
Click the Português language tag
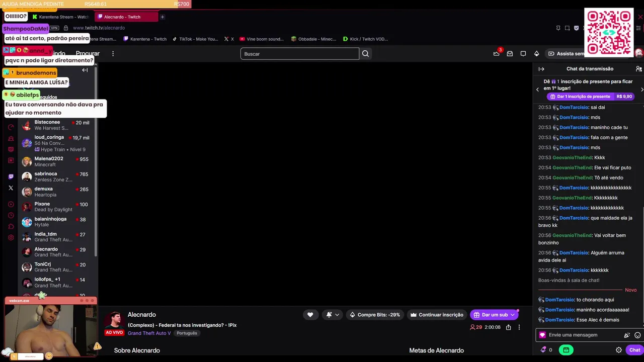tap(187, 333)
